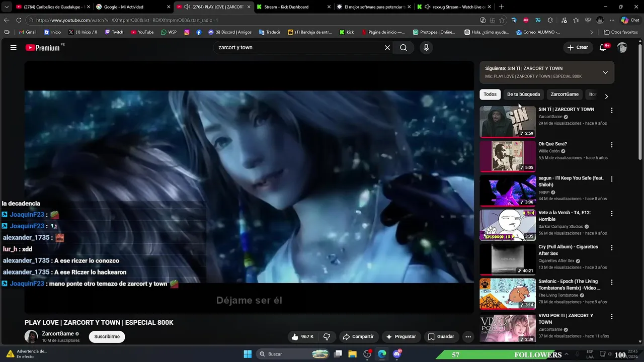The width and height of the screenshot is (644, 362).
Task: Click the Preguntar button
Action: pyautogui.click(x=400, y=337)
